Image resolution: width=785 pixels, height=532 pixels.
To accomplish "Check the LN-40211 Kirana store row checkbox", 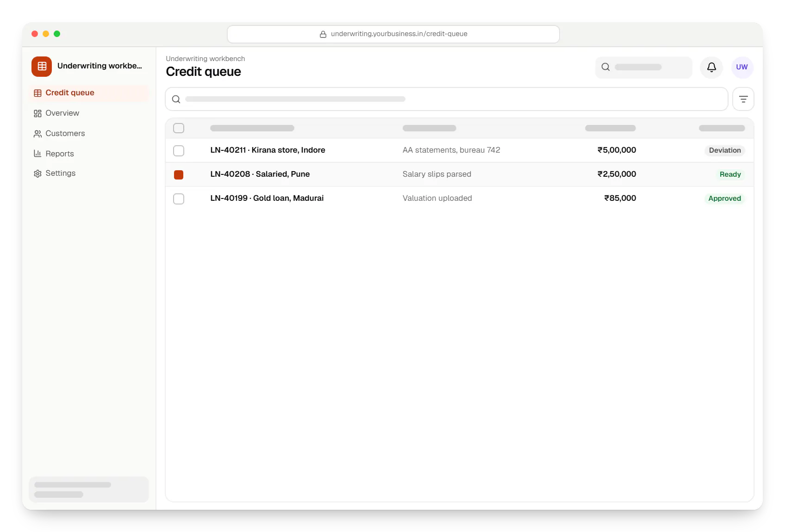I will coord(179,151).
